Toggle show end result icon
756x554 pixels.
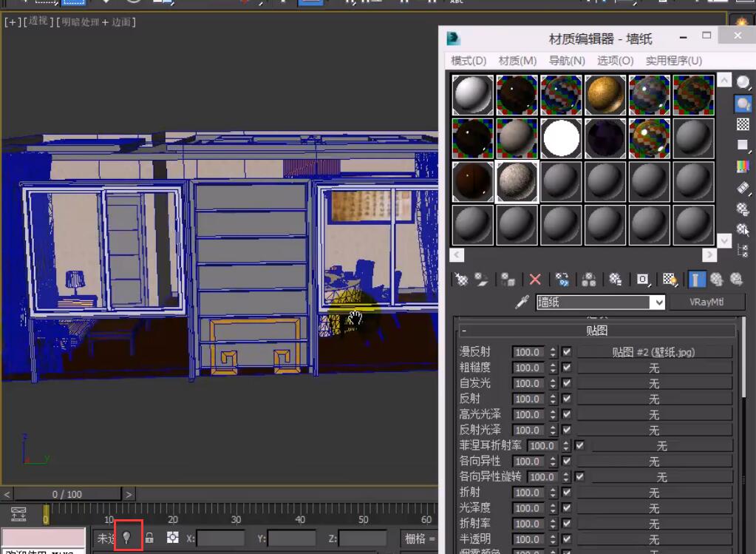coord(697,280)
